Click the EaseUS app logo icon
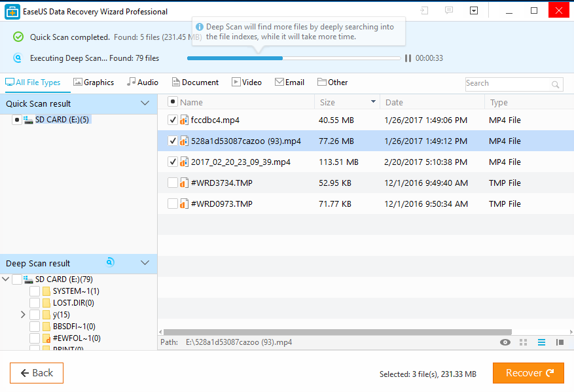574x392 pixels. [x=12, y=12]
